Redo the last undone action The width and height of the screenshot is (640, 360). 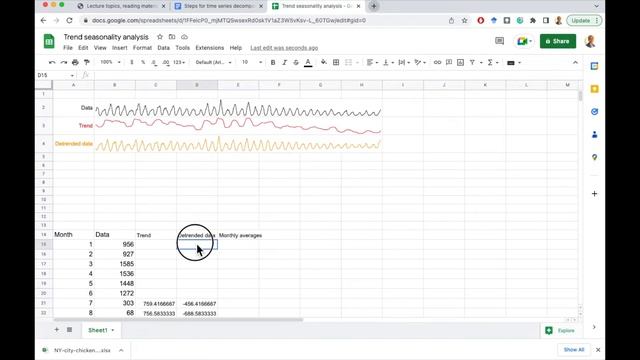point(64,62)
